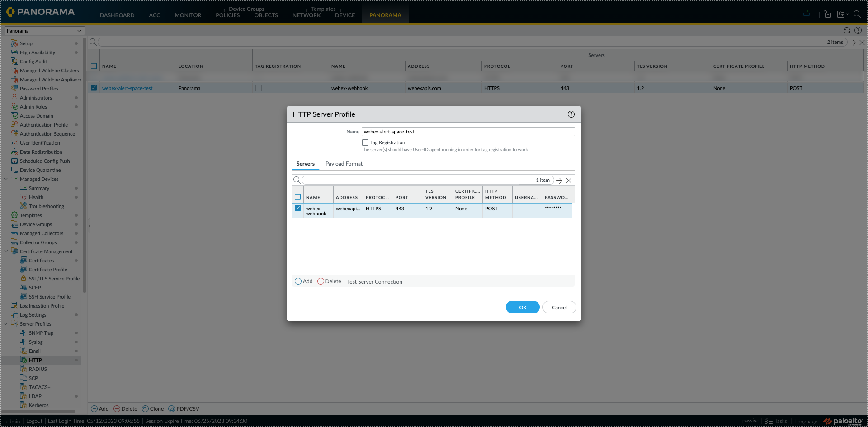Viewport: 868px width, 427px height.
Task: Open the HTTP Server Profile help icon
Action: pyautogui.click(x=571, y=114)
